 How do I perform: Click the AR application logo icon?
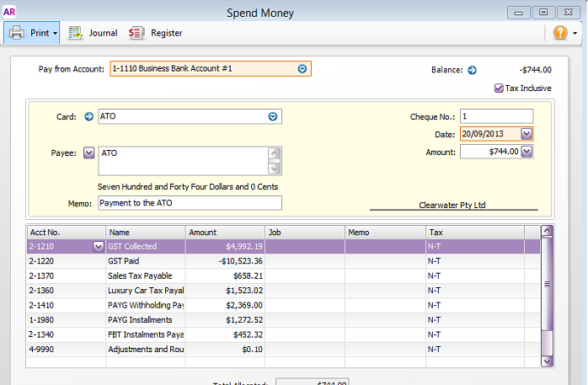click(x=9, y=12)
